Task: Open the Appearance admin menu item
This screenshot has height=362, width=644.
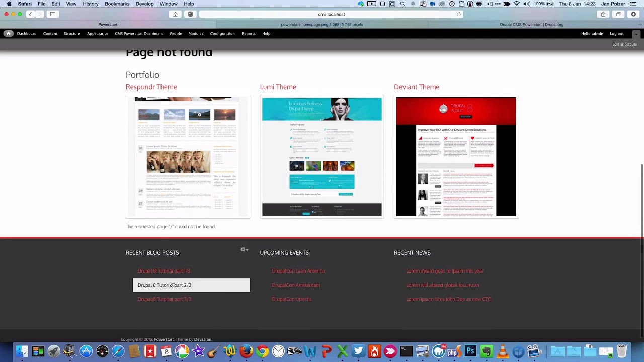Action: [x=98, y=34]
